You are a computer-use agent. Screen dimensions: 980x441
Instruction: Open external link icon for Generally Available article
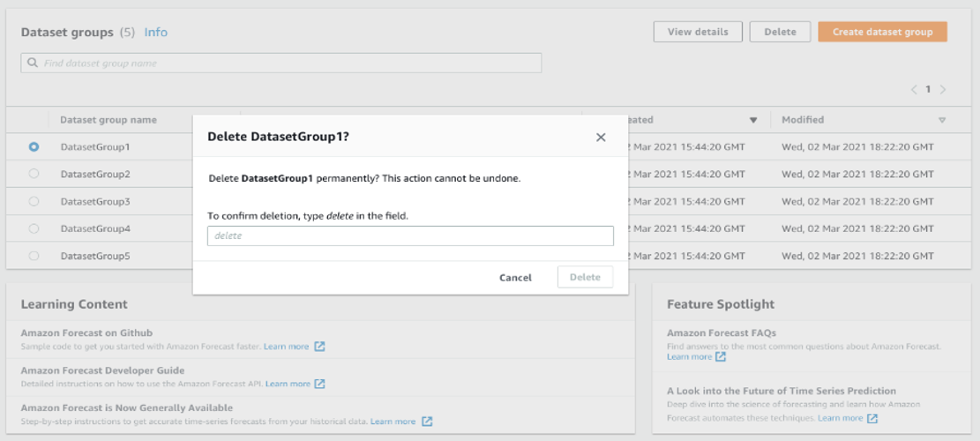tap(427, 422)
